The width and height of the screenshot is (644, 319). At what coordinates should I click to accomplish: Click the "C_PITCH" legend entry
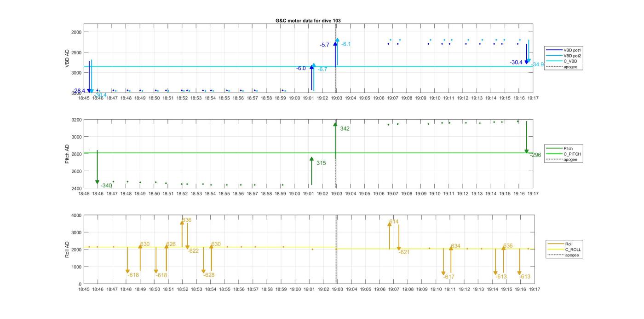[x=563, y=154]
